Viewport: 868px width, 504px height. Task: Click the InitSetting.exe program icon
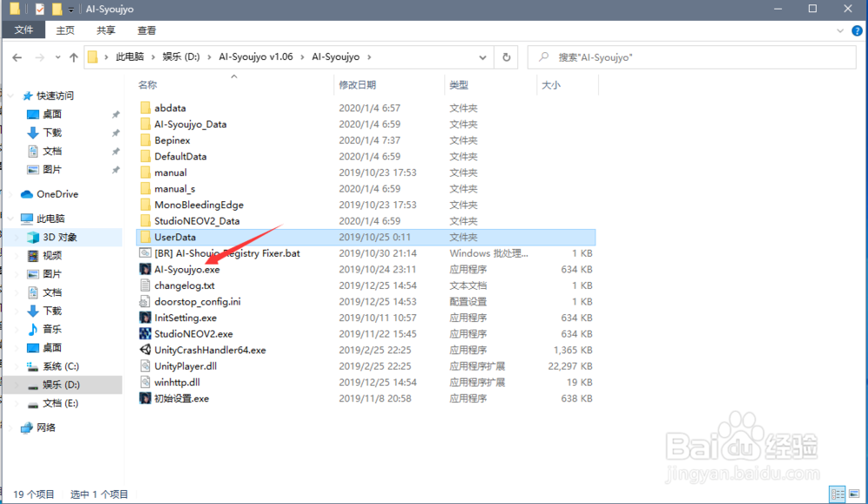pos(146,317)
